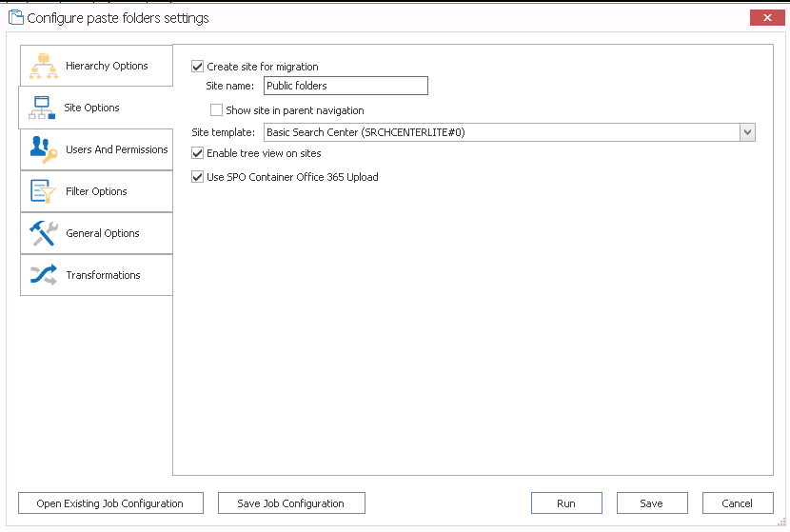The height and width of the screenshot is (532, 790).
Task: Click the Transformations shuffle arrows icon
Action: click(44, 275)
